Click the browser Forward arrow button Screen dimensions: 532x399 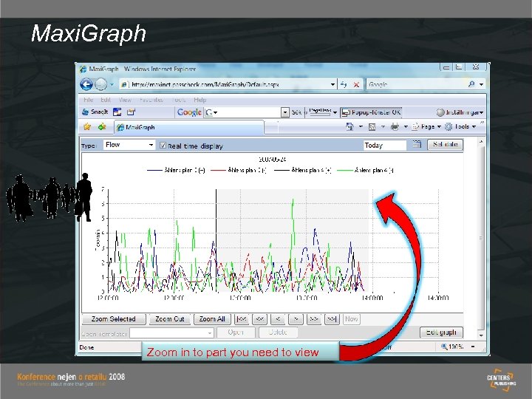point(100,84)
